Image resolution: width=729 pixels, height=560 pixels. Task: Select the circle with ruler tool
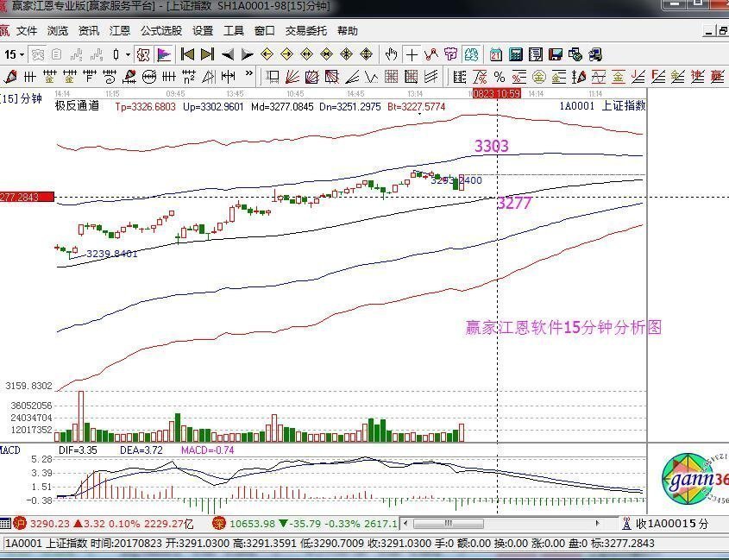[x=149, y=77]
